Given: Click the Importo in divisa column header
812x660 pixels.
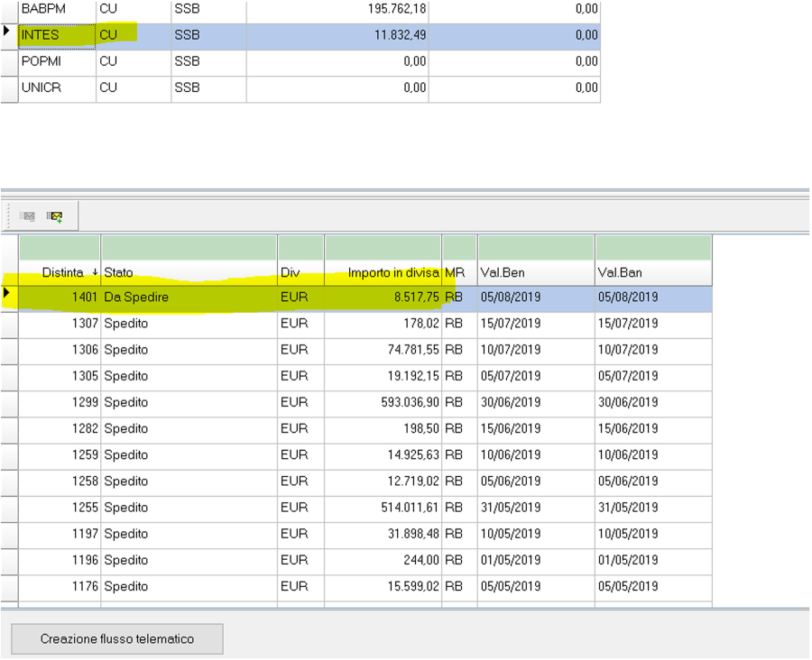Looking at the screenshot, I should [x=383, y=272].
